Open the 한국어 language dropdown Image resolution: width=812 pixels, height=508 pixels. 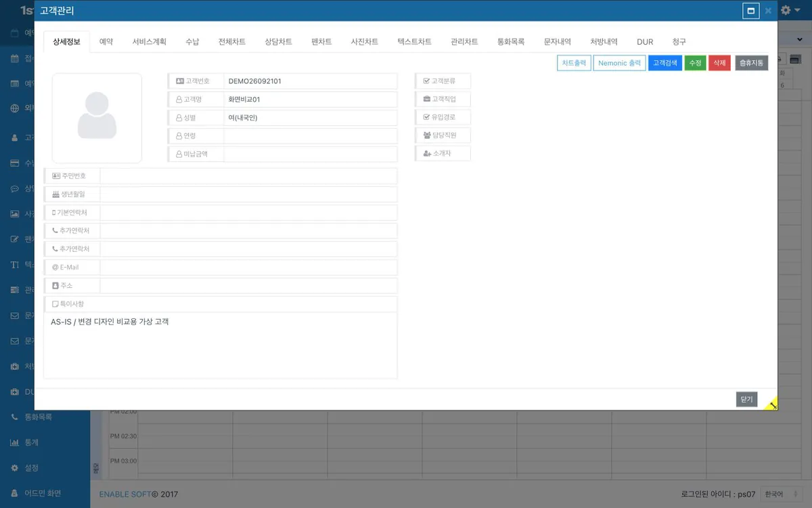[780, 494]
